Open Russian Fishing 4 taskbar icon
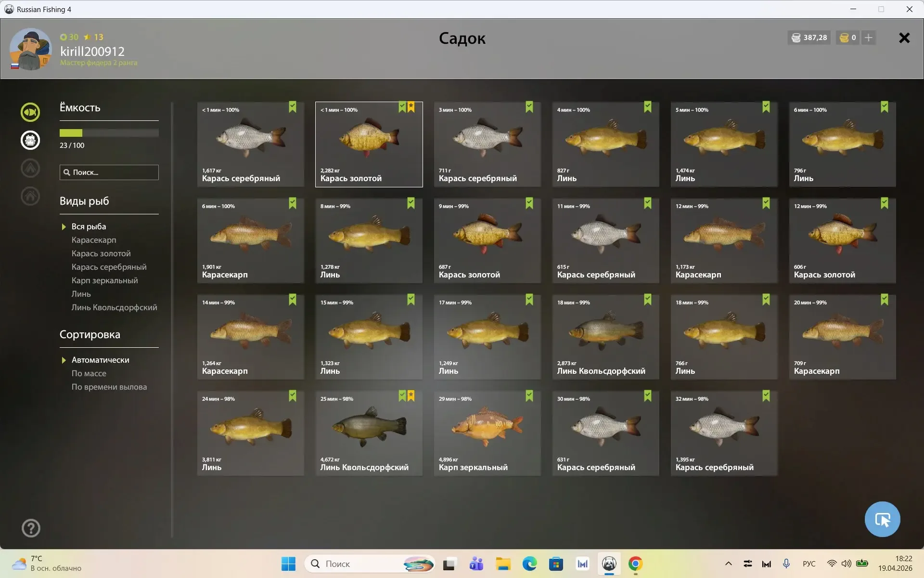Image resolution: width=924 pixels, height=578 pixels. pos(609,564)
